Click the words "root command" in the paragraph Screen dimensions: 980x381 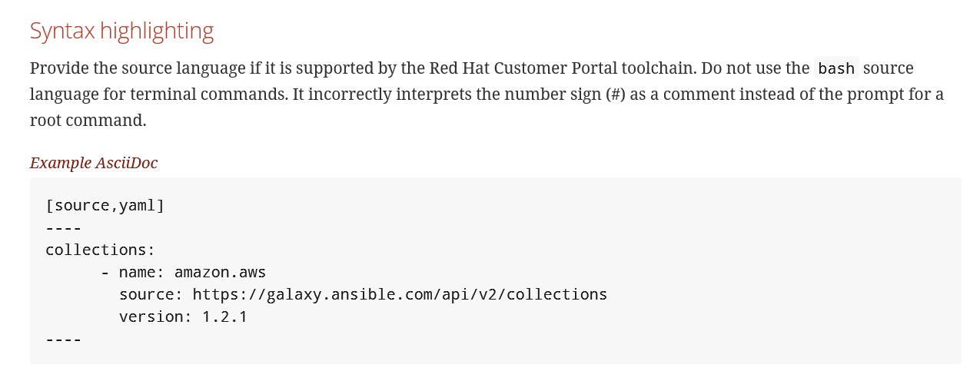tap(88, 121)
